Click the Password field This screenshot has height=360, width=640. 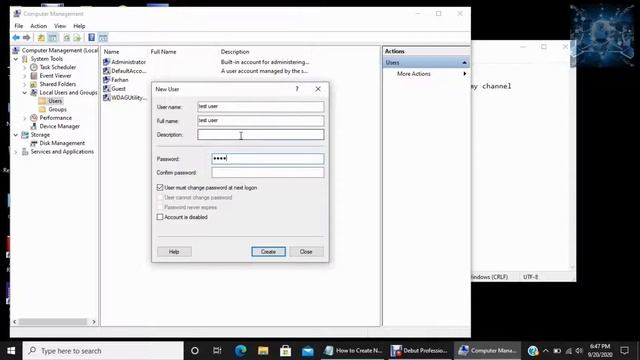[268, 159]
